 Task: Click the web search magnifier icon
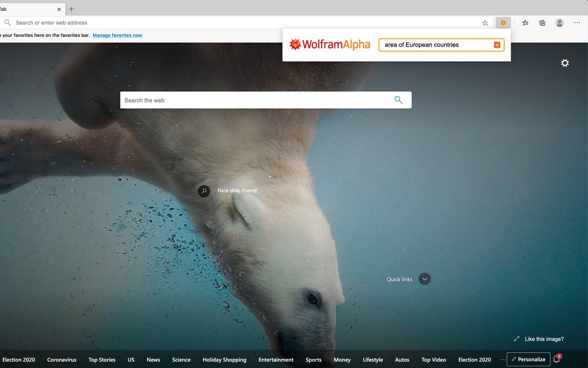398,100
